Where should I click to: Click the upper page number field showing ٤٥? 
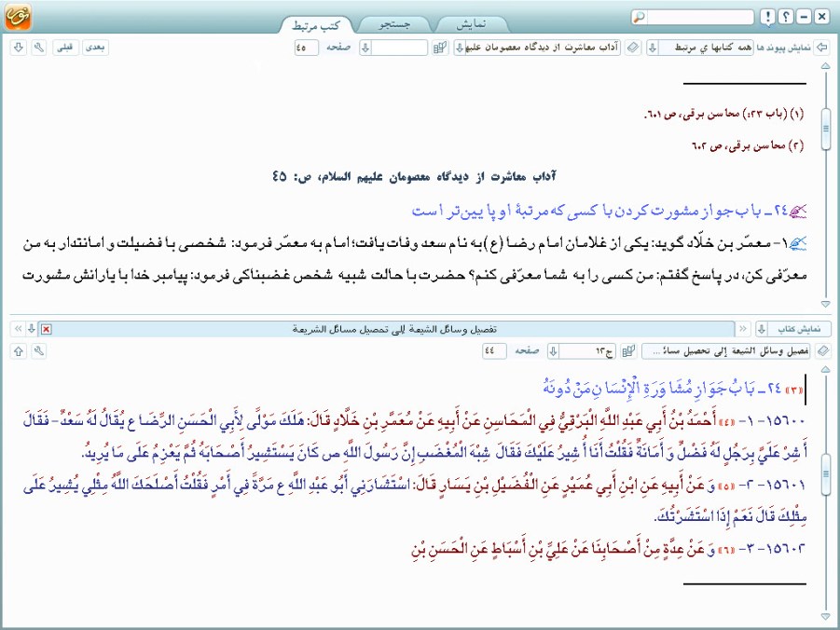click(x=307, y=48)
